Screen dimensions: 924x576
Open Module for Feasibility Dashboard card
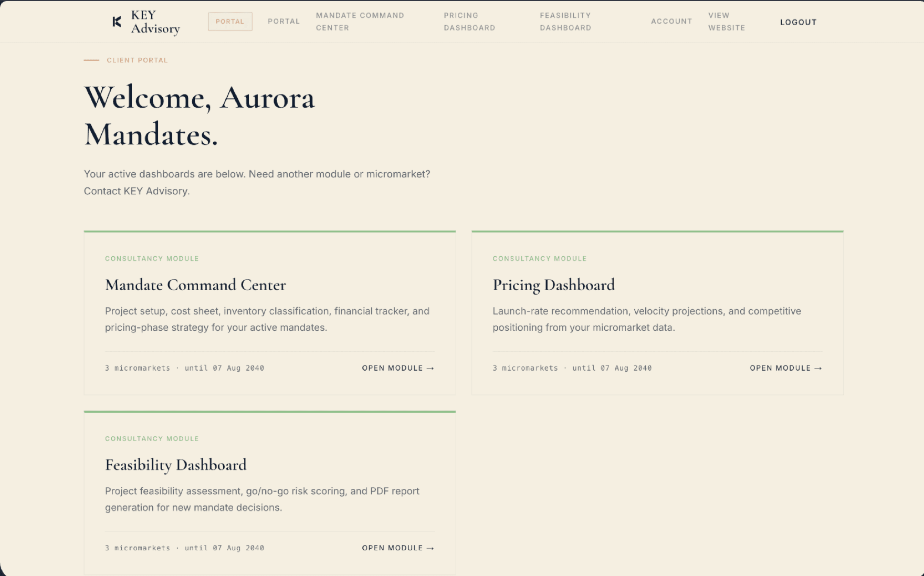[x=398, y=548]
